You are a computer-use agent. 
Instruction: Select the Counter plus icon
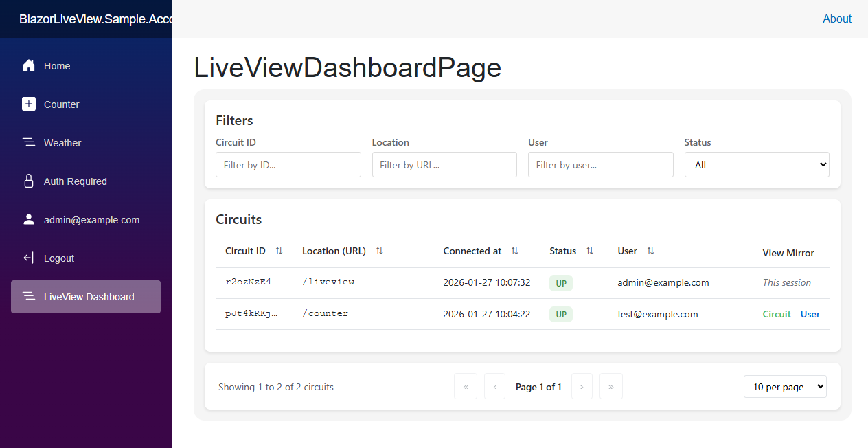click(x=29, y=104)
